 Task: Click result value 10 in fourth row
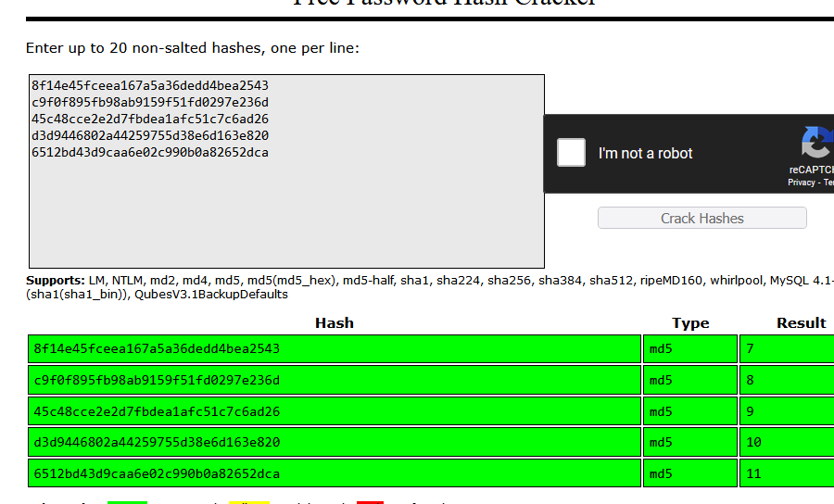tap(753, 442)
